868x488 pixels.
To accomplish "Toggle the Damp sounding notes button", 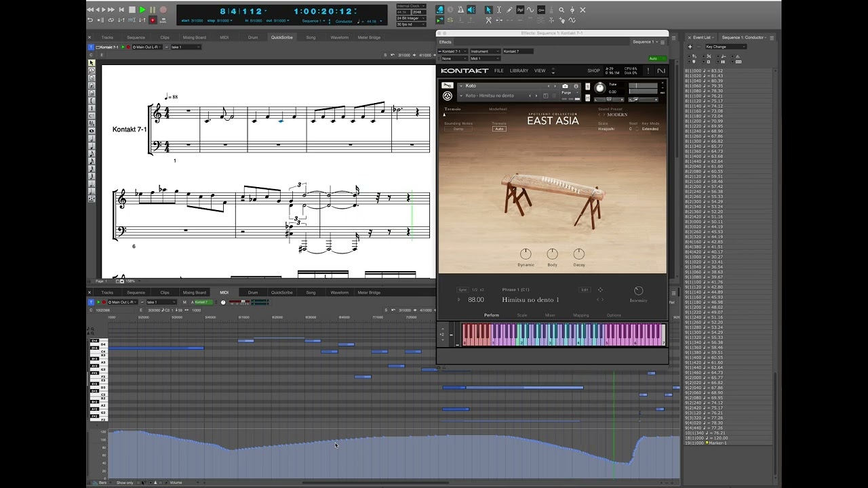I will click(458, 129).
